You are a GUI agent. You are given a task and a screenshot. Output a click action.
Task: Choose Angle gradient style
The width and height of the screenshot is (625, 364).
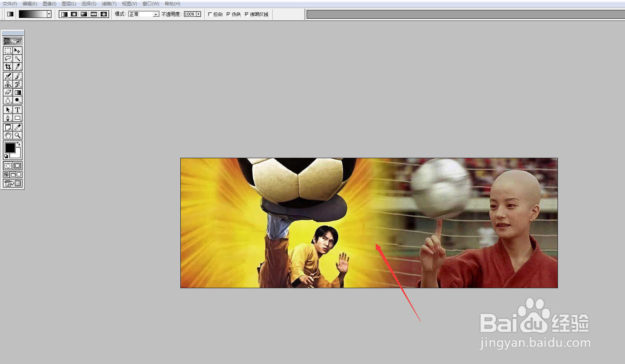(x=84, y=14)
